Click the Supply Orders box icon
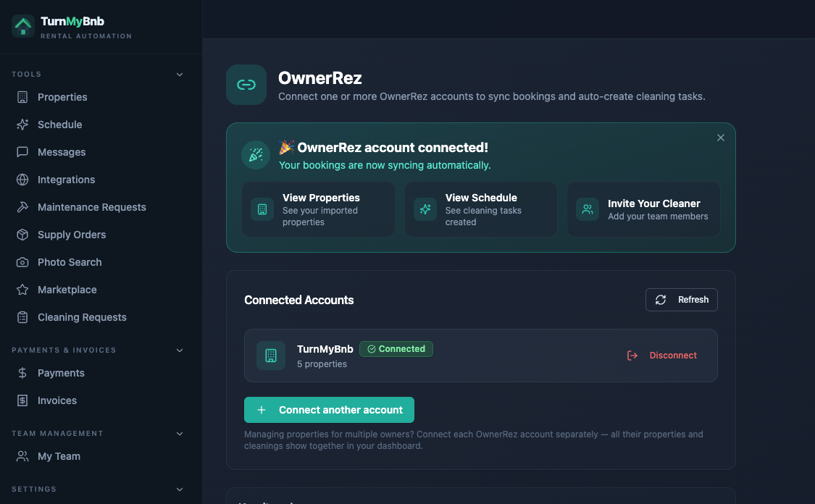The width and height of the screenshot is (815, 504). (22, 235)
